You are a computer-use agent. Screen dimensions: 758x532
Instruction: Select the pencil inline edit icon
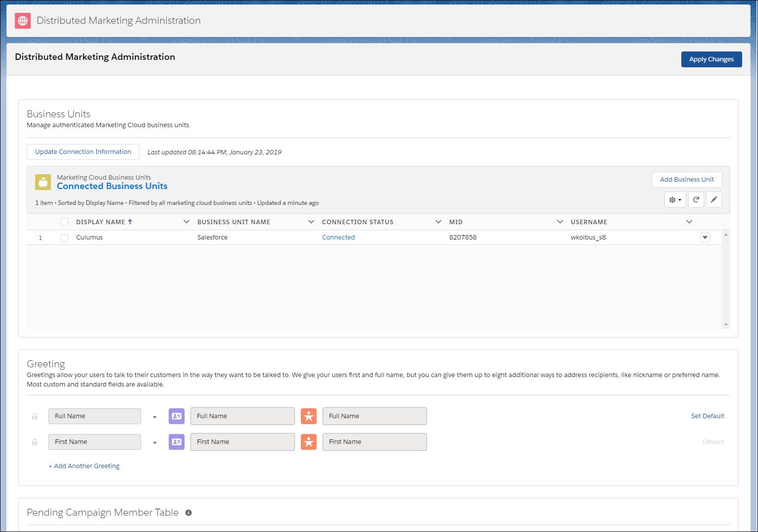click(714, 199)
